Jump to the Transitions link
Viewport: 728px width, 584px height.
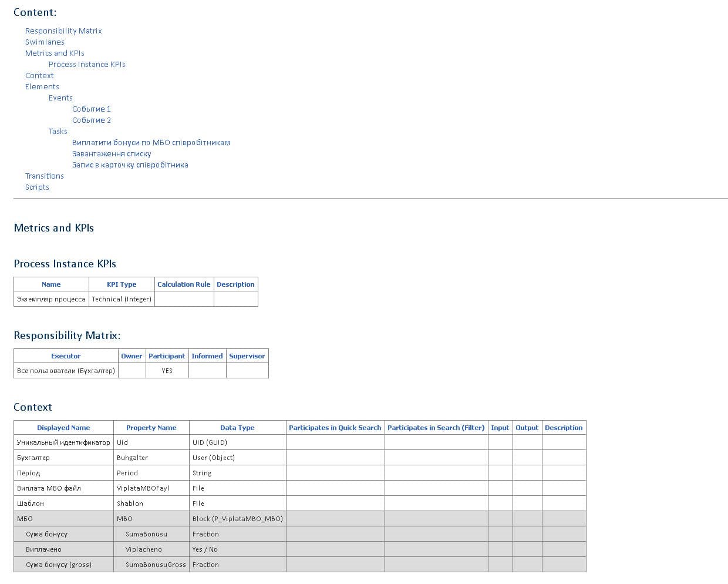point(45,176)
